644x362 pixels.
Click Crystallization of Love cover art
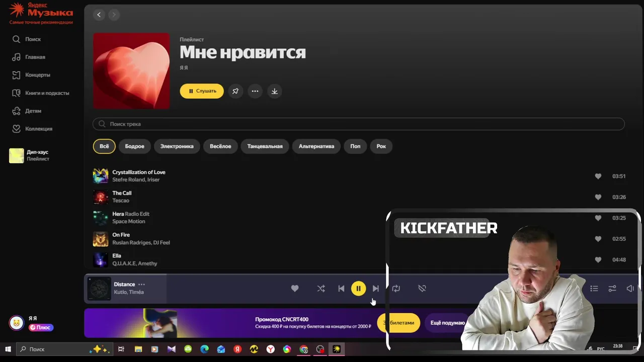tap(101, 176)
